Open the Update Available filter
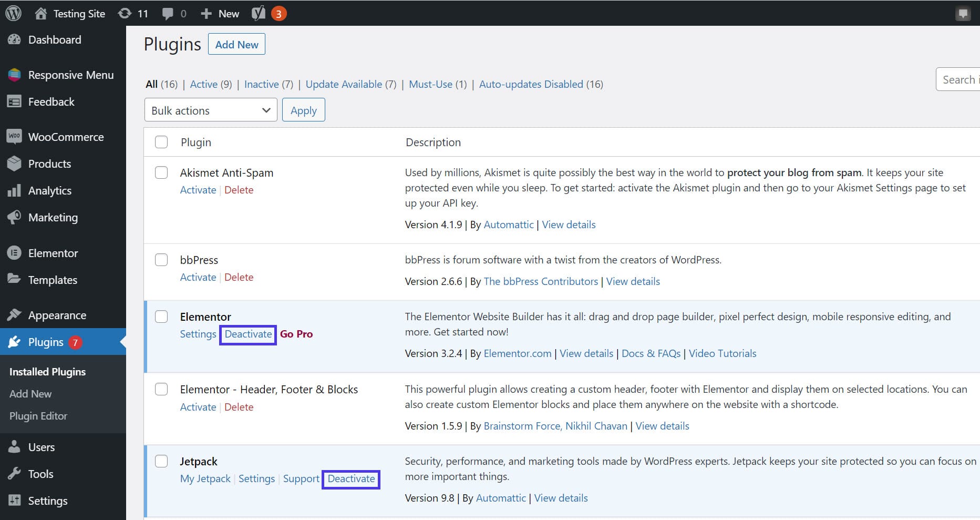Viewport: 980px width, 520px height. [x=344, y=84]
